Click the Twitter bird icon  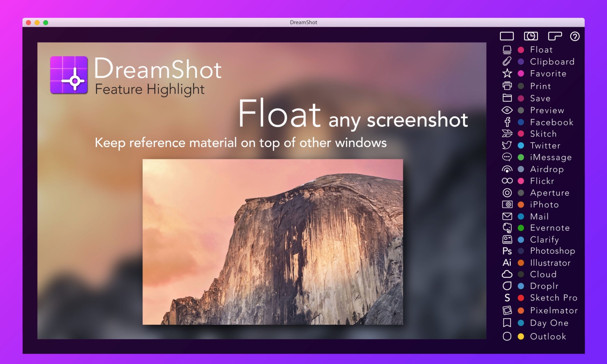tap(507, 145)
